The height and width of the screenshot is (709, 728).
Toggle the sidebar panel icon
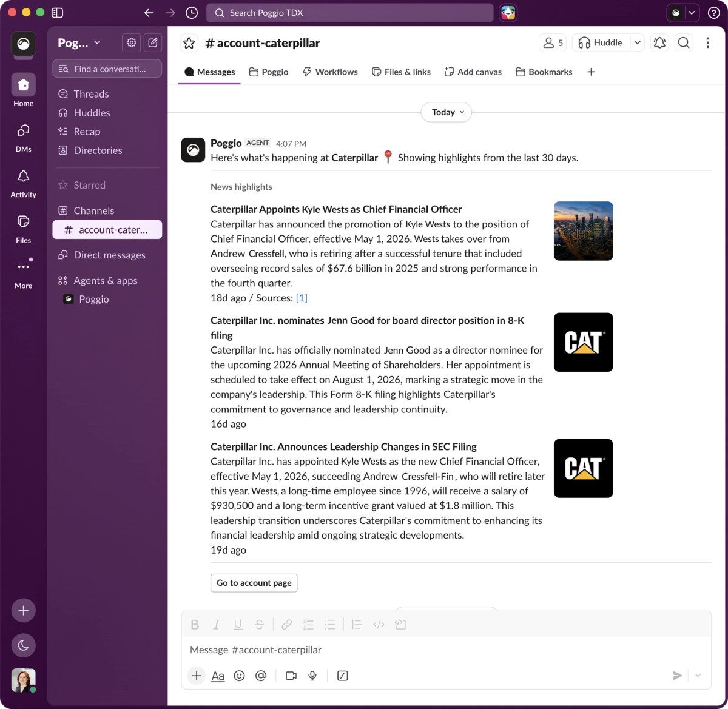[x=58, y=12]
